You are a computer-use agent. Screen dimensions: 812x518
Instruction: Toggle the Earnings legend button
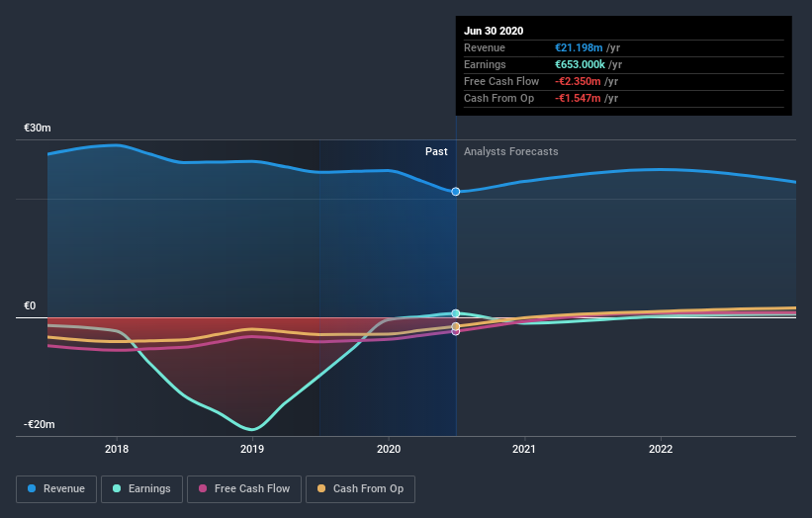point(141,489)
